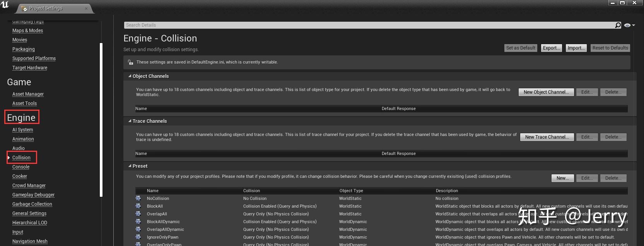Open Supported Platforms settings
Screen dimensions: 644x246
pos(34,58)
